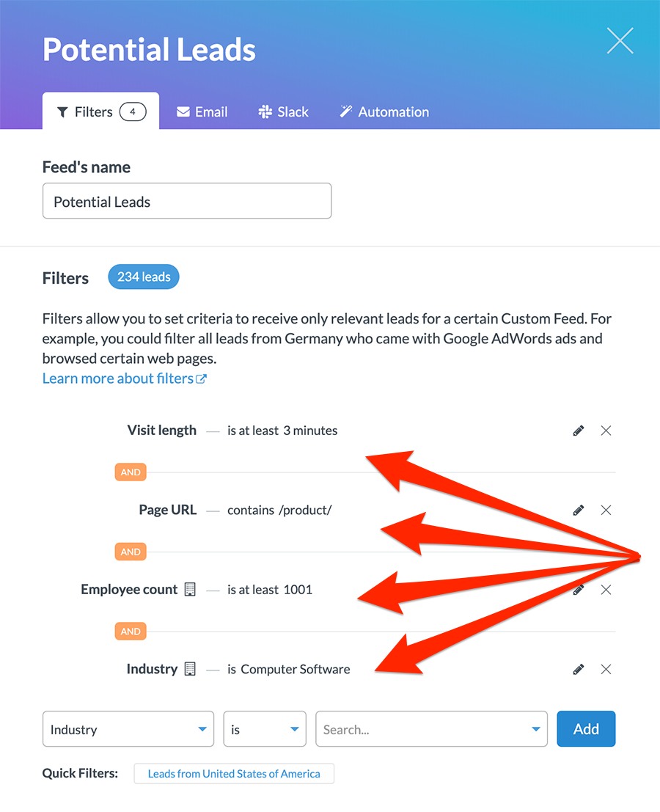Click the building icon next to Industry
This screenshot has height=812, width=660.
190,668
